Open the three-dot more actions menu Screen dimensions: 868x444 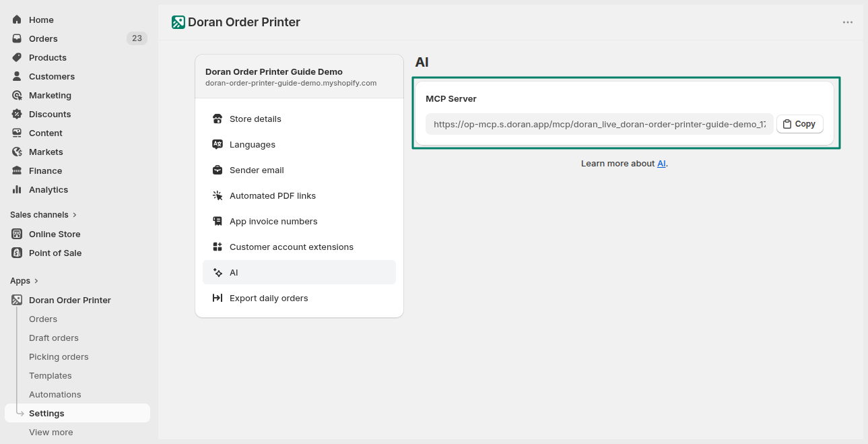tap(848, 22)
